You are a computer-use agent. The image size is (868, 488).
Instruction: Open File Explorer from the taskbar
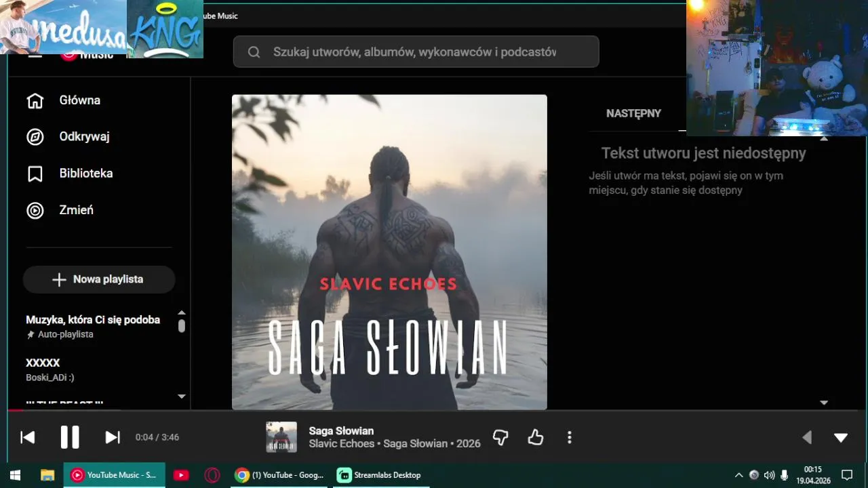(x=47, y=475)
